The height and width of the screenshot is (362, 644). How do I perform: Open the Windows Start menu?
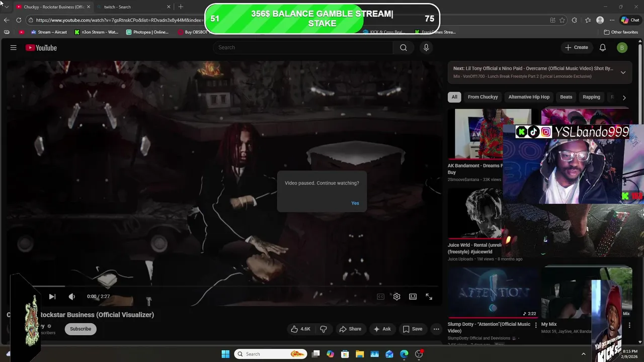(x=225, y=354)
